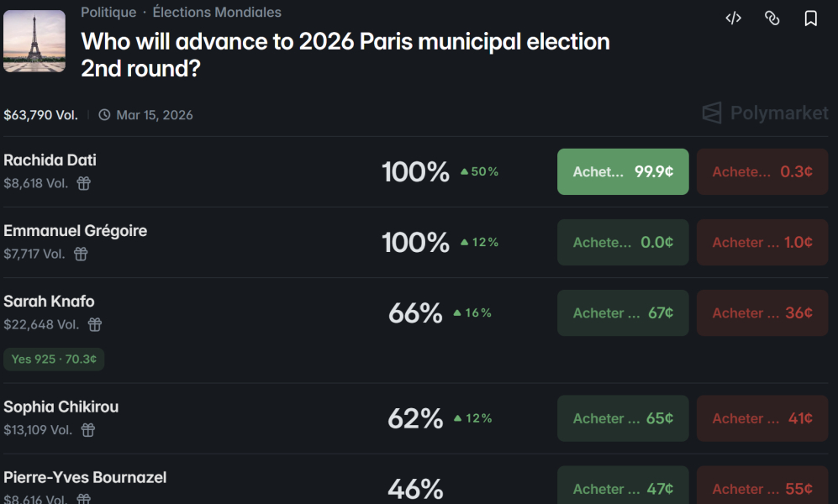Buy No on Pierre-Yves Bournazel at 55¢
Viewport: 838px width, 504px height.
click(x=762, y=488)
